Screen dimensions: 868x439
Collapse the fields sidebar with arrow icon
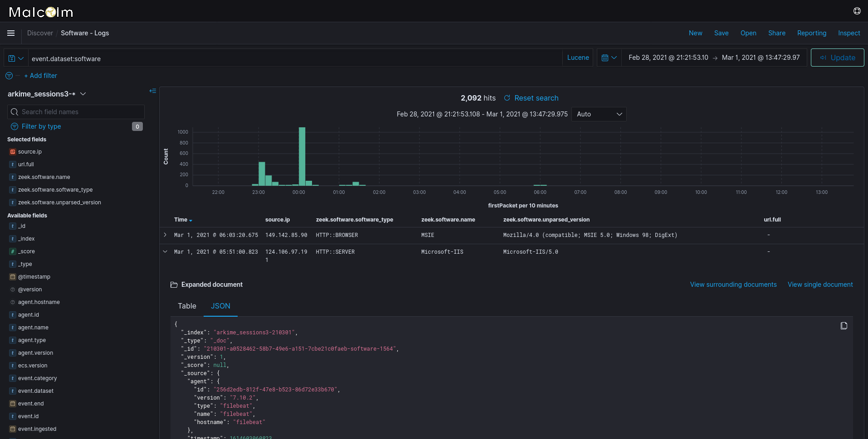coord(153,91)
